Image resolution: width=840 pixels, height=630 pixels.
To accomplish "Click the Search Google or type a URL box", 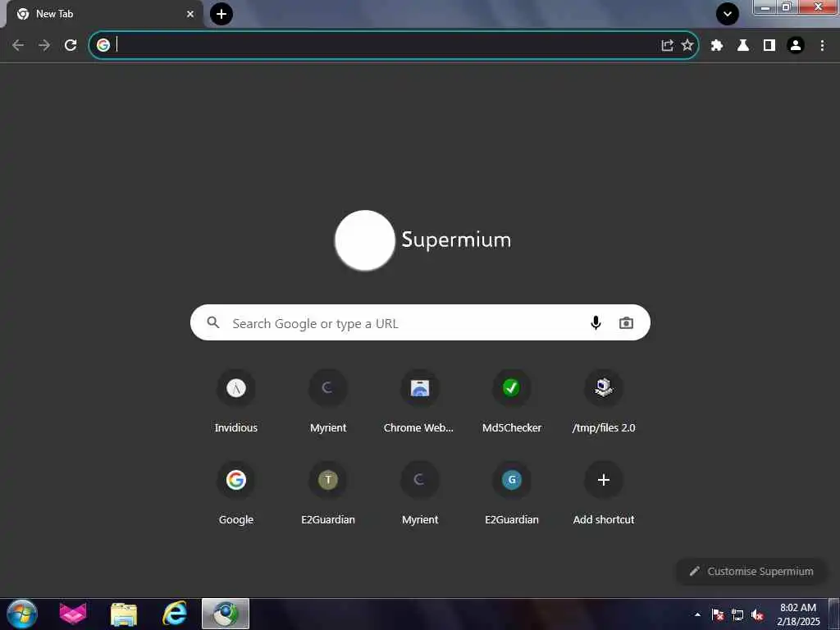I will (x=420, y=322).
